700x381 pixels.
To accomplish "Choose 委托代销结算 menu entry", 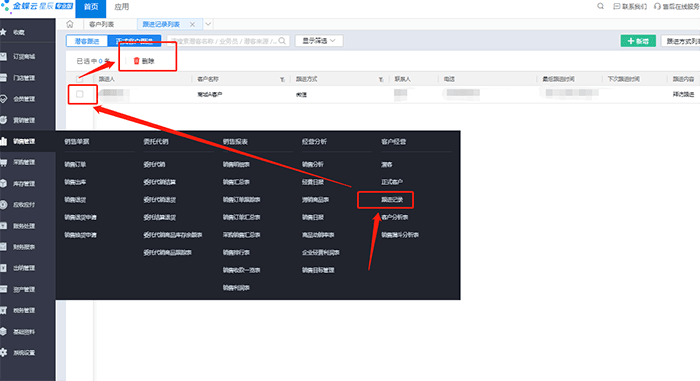I will coord(159,182).
